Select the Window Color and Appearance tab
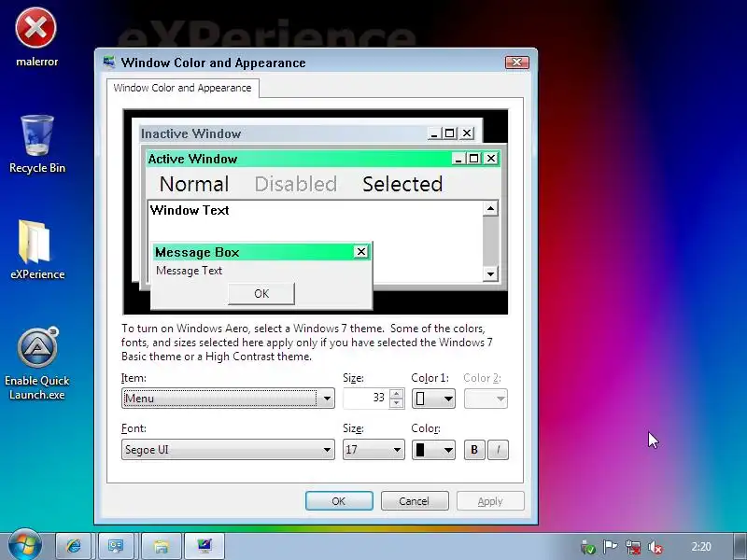747x560 pixels. pos(182,88)
